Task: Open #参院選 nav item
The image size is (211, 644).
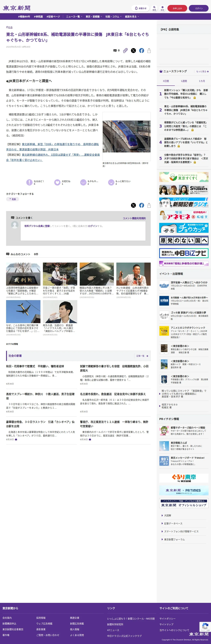Action: coord(38,16)
